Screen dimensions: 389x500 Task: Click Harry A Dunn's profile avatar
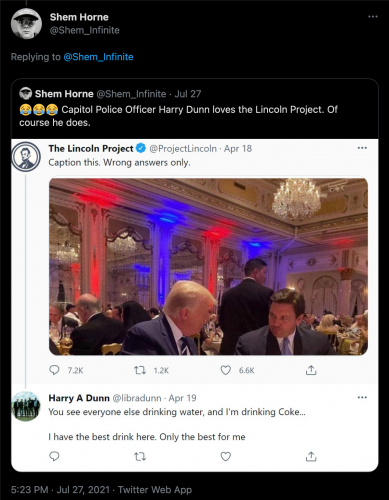pyautogui.click(x=26, y=406)
